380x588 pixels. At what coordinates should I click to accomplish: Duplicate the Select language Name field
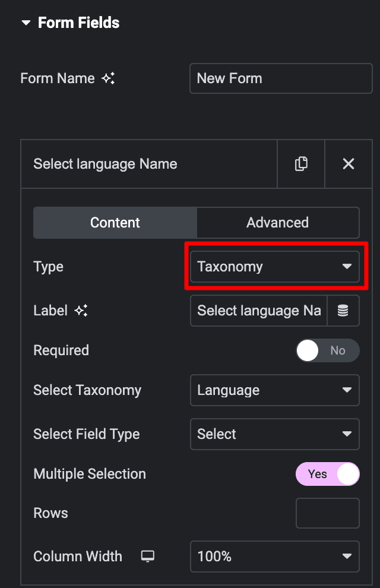[x=300, y=164]
